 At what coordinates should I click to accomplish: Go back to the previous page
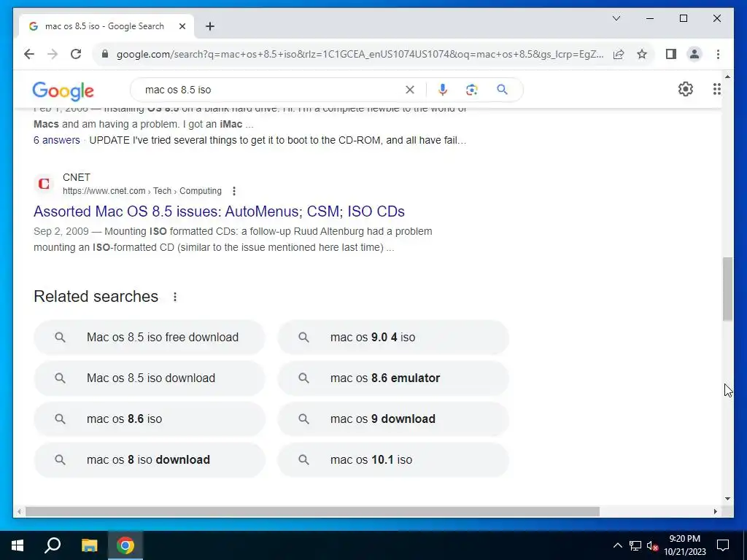pos(29,54)
